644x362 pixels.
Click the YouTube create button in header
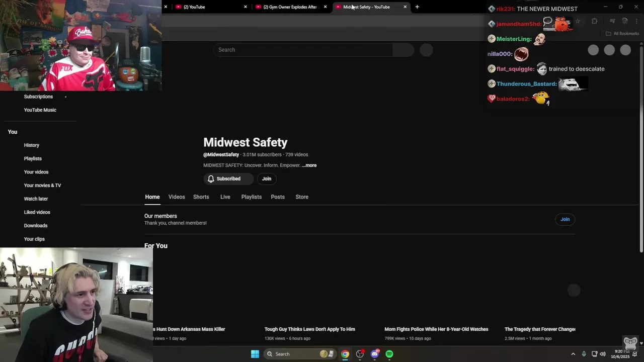(x=593, y=50)
